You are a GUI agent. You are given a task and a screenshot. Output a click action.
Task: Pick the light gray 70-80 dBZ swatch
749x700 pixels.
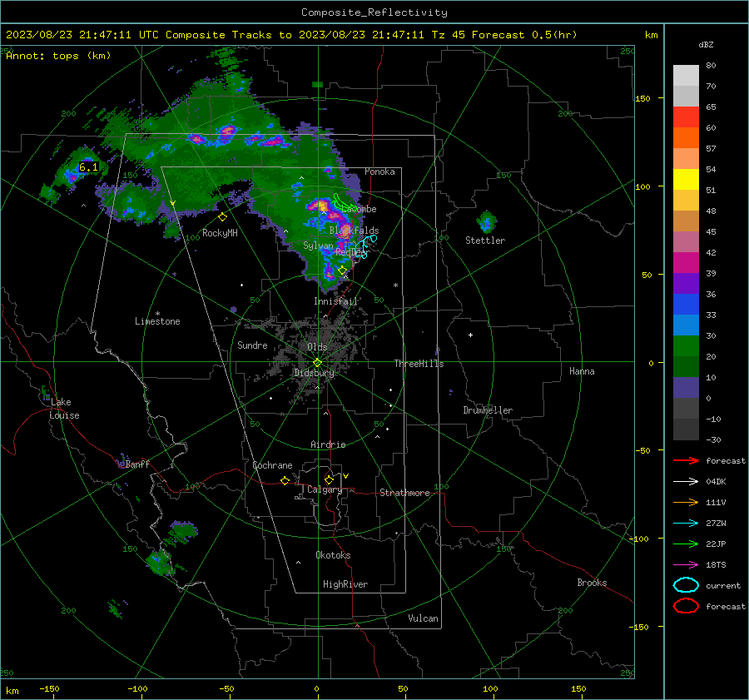pos(686,76)
